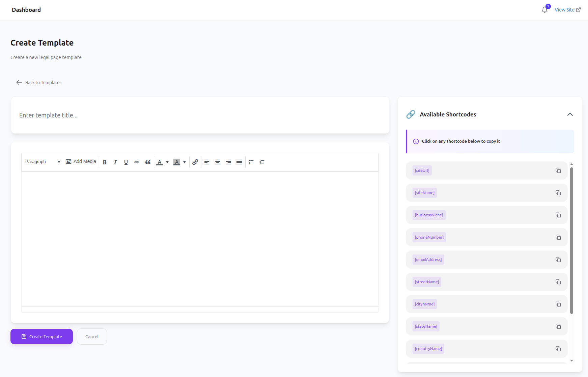Click the template title input field

(x=200, y=115)
